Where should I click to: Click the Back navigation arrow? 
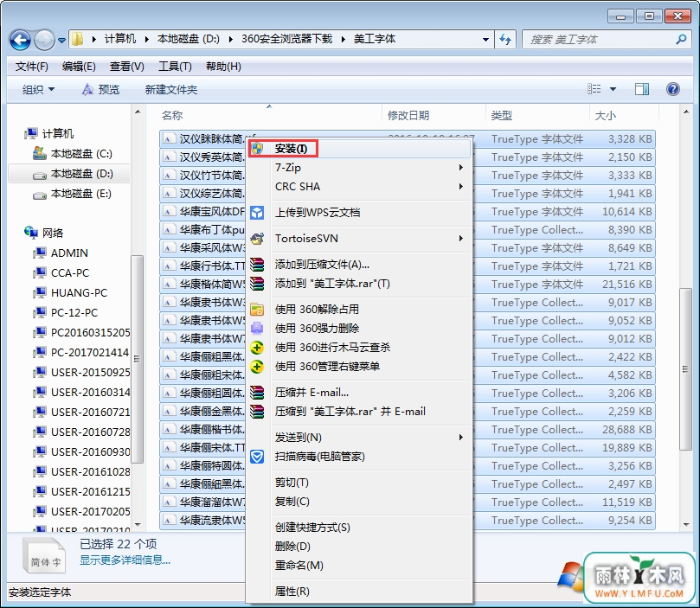pos(20,40)
